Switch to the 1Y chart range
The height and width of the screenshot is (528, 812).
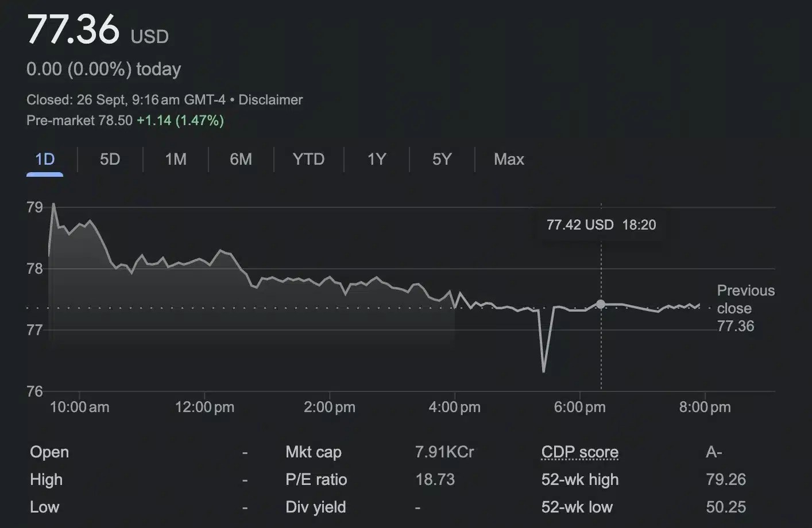tap(376, 160)
